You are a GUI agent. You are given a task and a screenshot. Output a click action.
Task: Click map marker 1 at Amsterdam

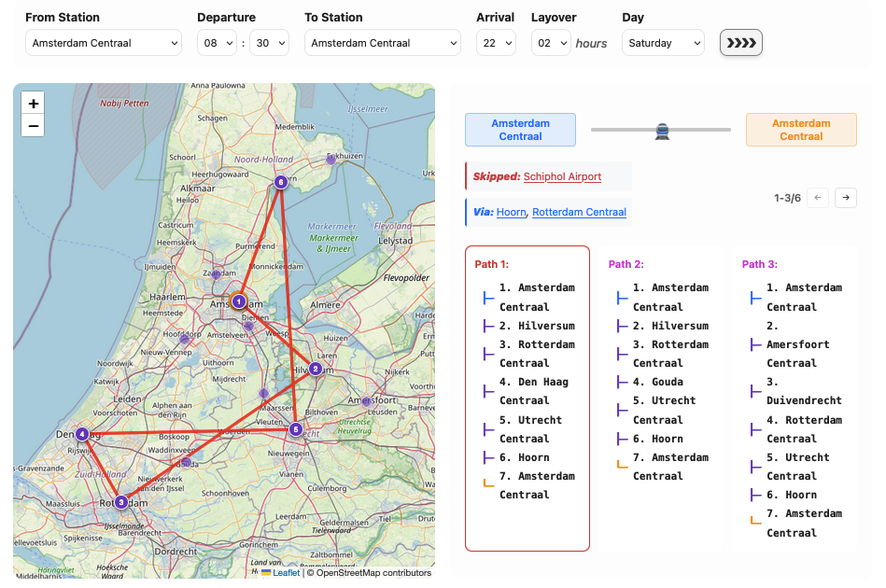click(239, 301)
